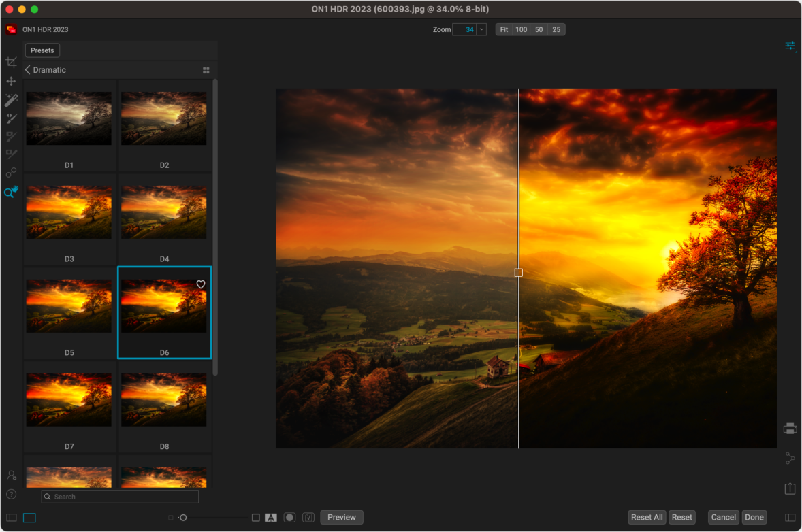
Task: Click the Reset All button
Action: click(647, 517)
